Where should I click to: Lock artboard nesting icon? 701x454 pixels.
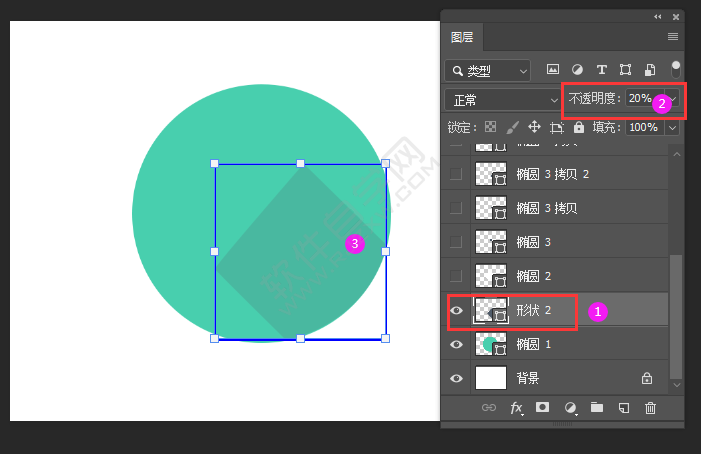(557, 128)
